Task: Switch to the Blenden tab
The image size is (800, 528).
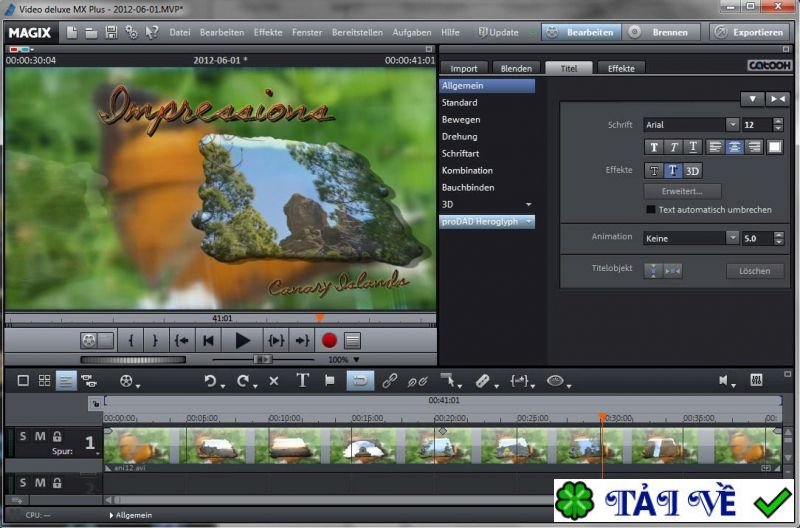Action: (516, 68)
